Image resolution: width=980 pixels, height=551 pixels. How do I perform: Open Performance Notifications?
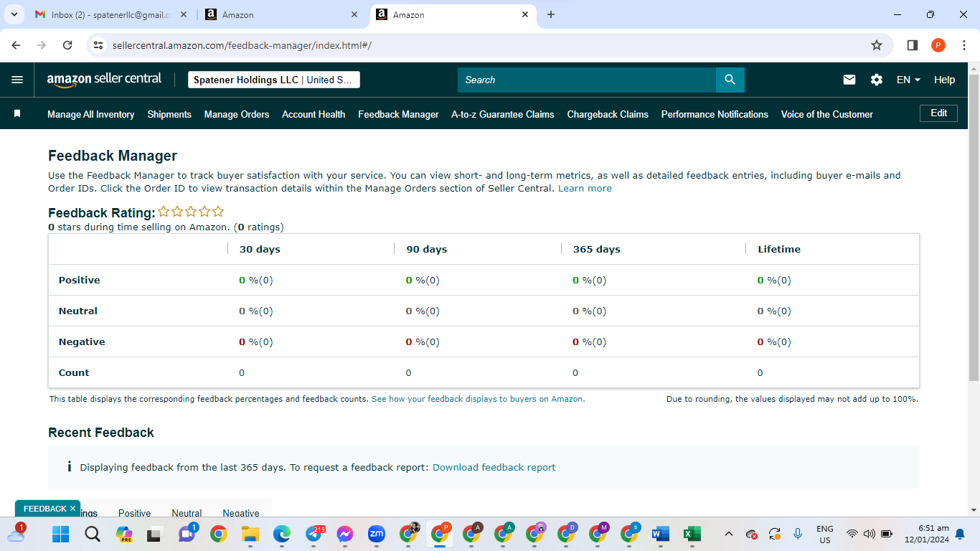[x=715, y=114]
